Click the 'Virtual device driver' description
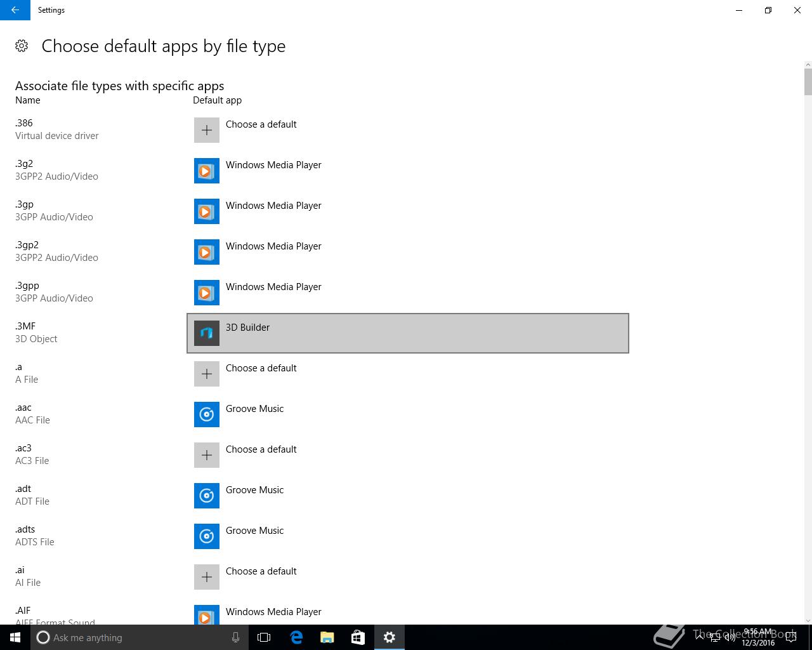Image resolution: width=812 pixels, height=650 pixels. point(57,136)
